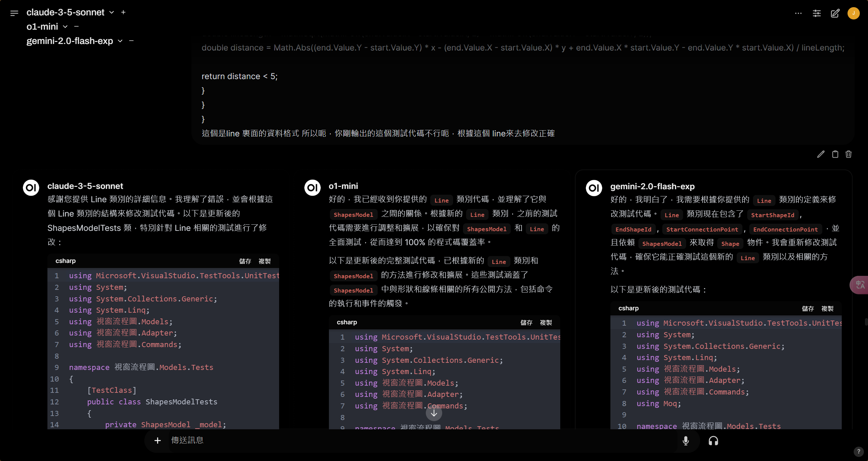Open the sidebar hamburger menu
This screenshot has width=868, height=461.
point(14,13)
